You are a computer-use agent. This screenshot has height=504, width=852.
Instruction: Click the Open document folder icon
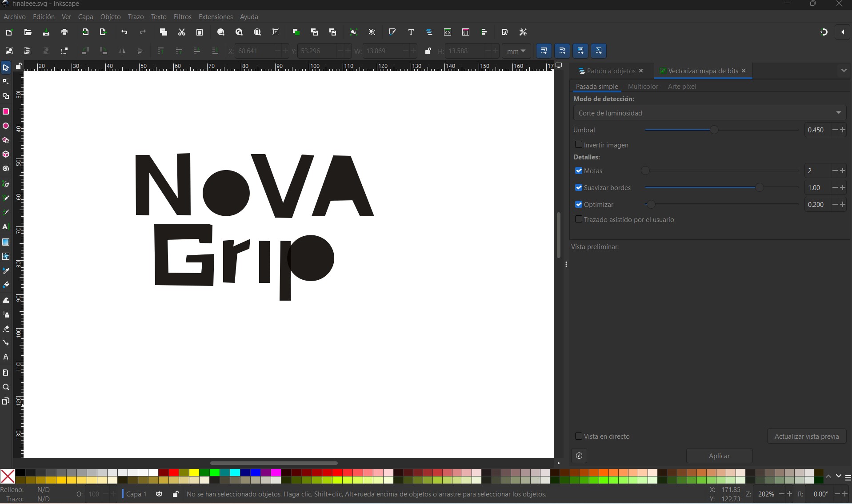click(28, 32)
